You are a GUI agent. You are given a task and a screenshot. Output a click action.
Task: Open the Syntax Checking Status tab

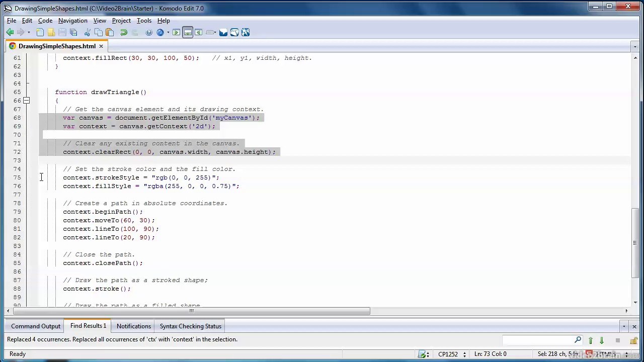[191, 326]
